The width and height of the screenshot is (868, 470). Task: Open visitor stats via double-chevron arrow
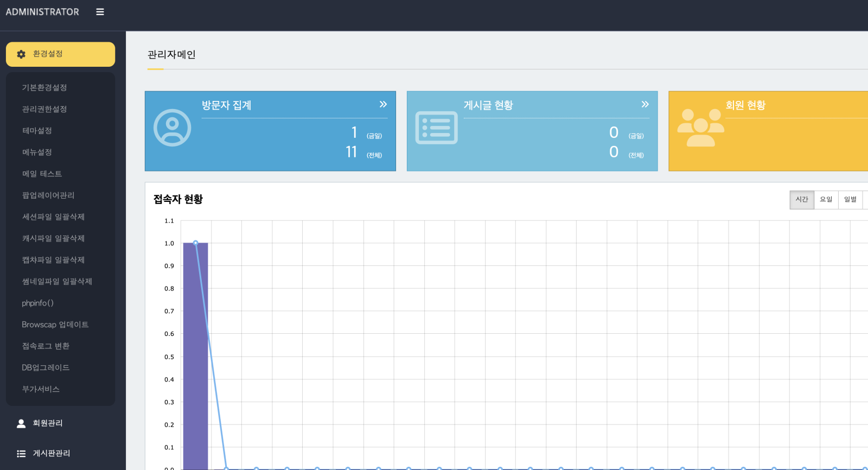click(x=383, y=104)
